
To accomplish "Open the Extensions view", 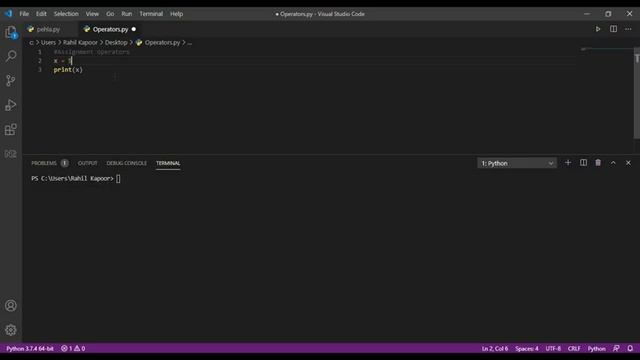I will pyautogui.click(x=11, y=129).
